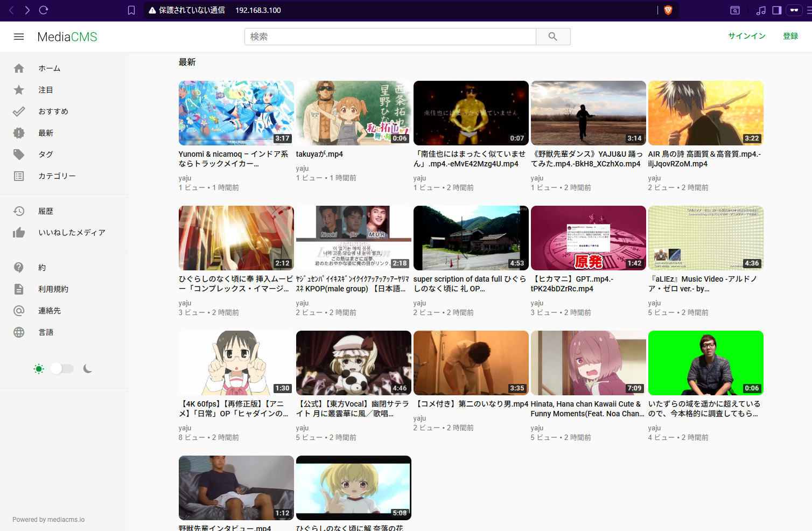Open the Powered by mediacms.io link
Screen dimensions: 812x531
point(48,519)
